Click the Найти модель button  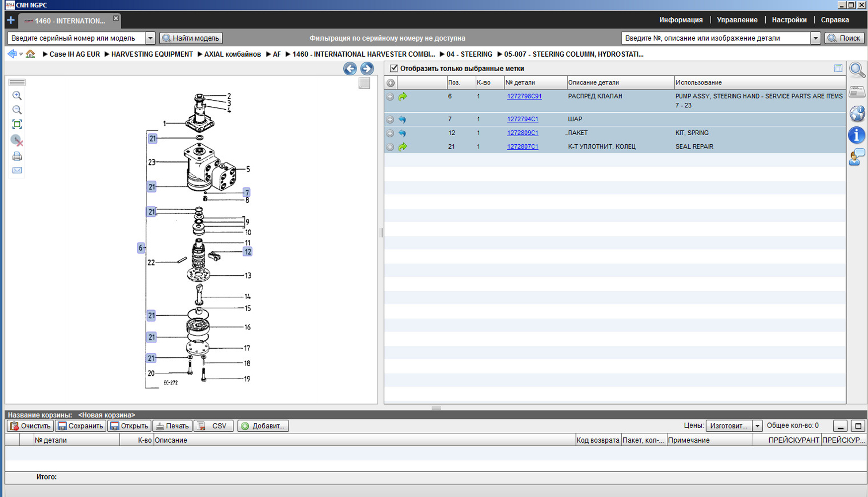pyautogui.click(x=191, y=38)
